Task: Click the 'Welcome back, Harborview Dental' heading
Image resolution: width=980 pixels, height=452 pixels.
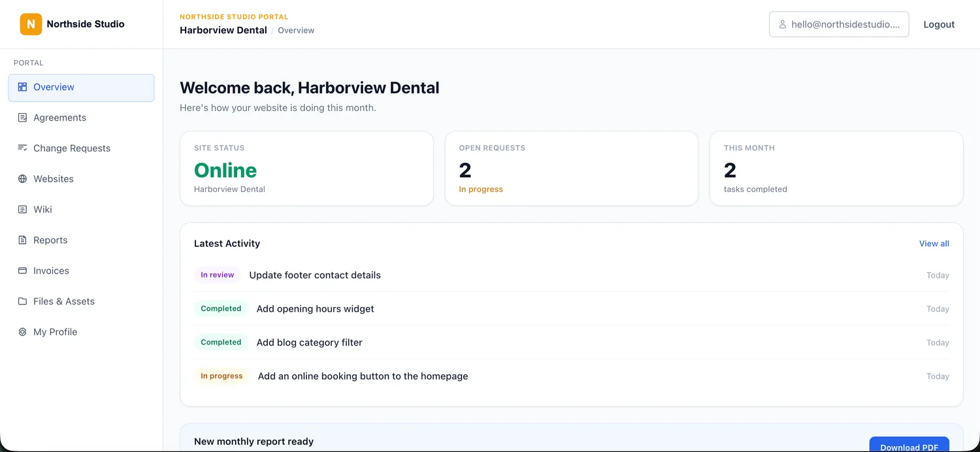Action: click(310, 88)
